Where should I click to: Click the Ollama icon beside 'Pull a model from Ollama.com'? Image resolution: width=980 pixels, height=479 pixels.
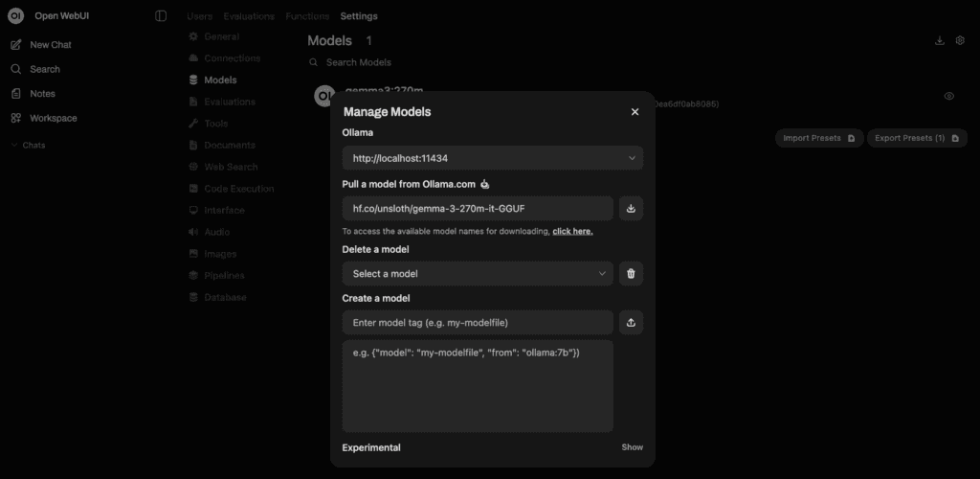485,185
